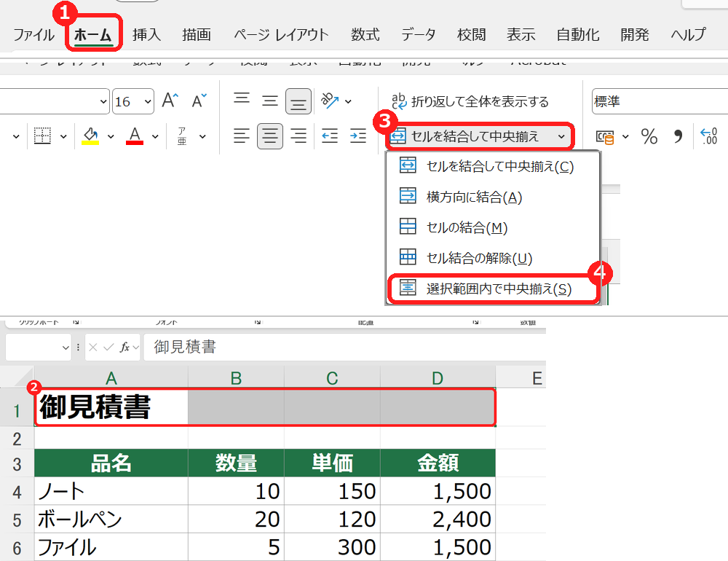Select column C header
Image resolution: width=728 pixels, height=561 pixels.
[x=332, y=377]
